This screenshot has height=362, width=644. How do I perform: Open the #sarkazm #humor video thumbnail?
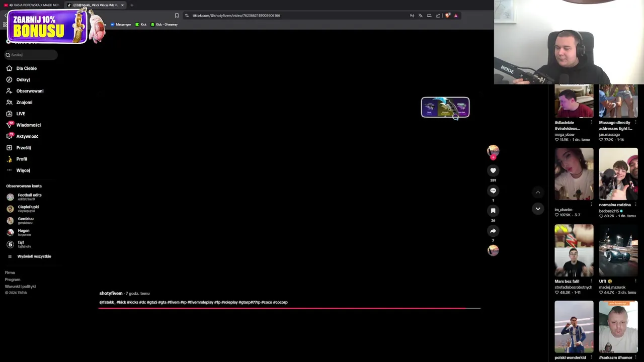click(x=618, y=327)
